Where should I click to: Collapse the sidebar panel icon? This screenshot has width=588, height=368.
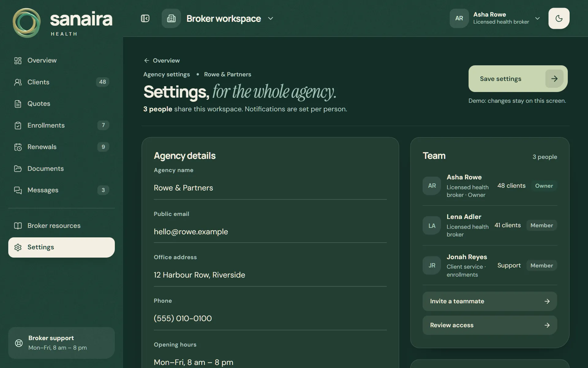pos(145,18)
